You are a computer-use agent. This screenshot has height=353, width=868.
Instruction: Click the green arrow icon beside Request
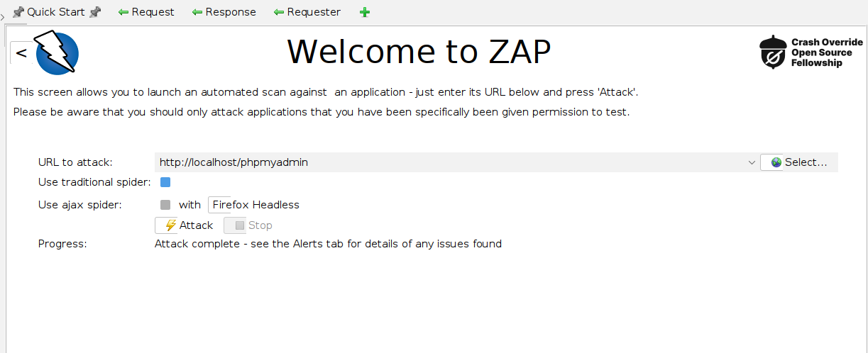click(123, 12)
